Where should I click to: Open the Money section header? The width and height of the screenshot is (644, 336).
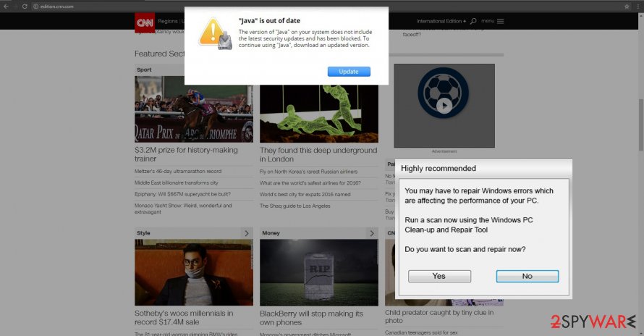pyautogui.click(x=271, y=232)
